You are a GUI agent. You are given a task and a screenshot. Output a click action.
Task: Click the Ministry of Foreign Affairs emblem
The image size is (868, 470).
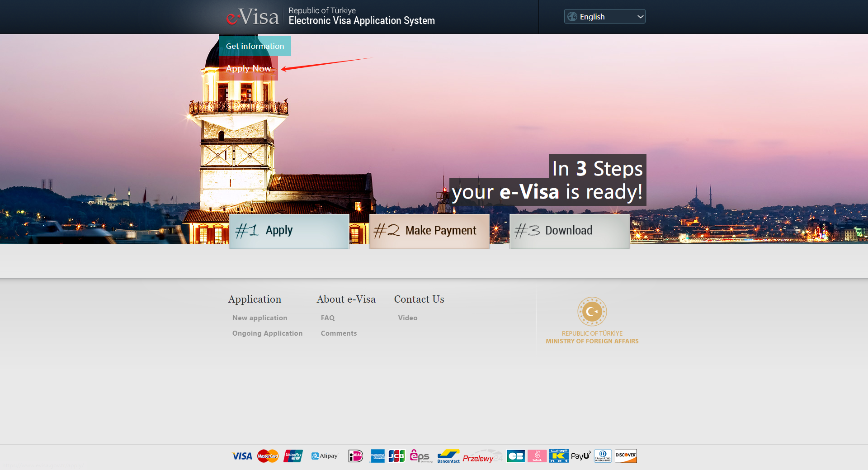click(592, 312)
